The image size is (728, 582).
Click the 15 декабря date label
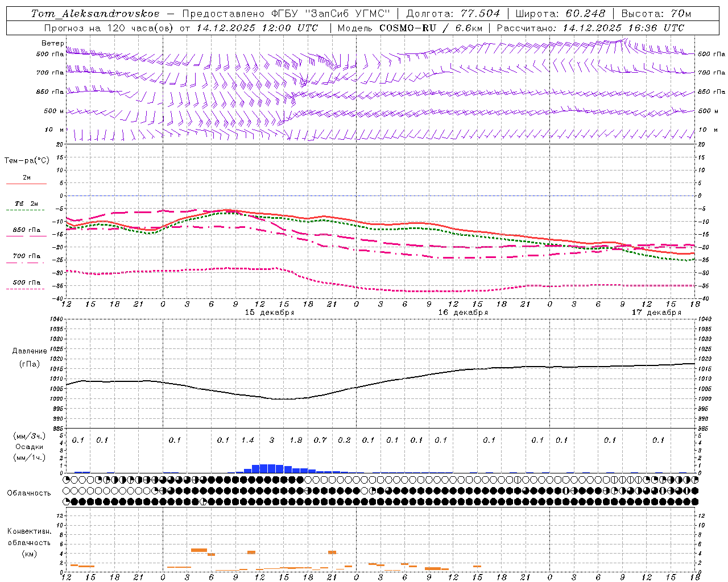coord(270,312)
